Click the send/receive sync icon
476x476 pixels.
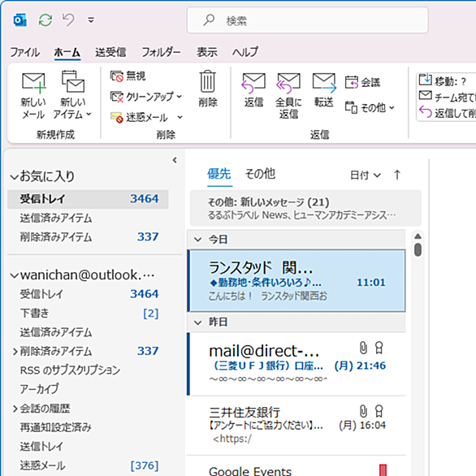[x=45, y=20]
